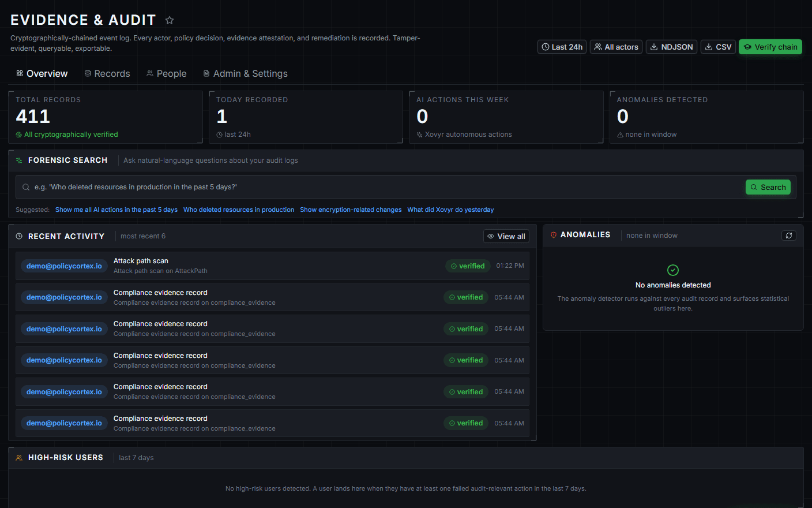Click the Anomalies shield icon
Viewport: 812px width, 508px height.
point(554,235)
